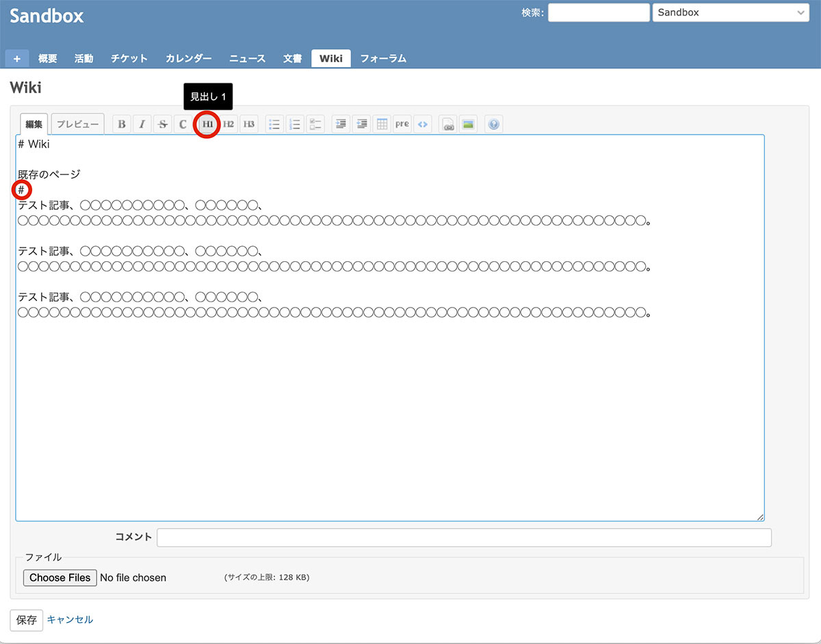Insert heading 2 with H2 button
Screen dimensions: 821x644
(229, 124)
